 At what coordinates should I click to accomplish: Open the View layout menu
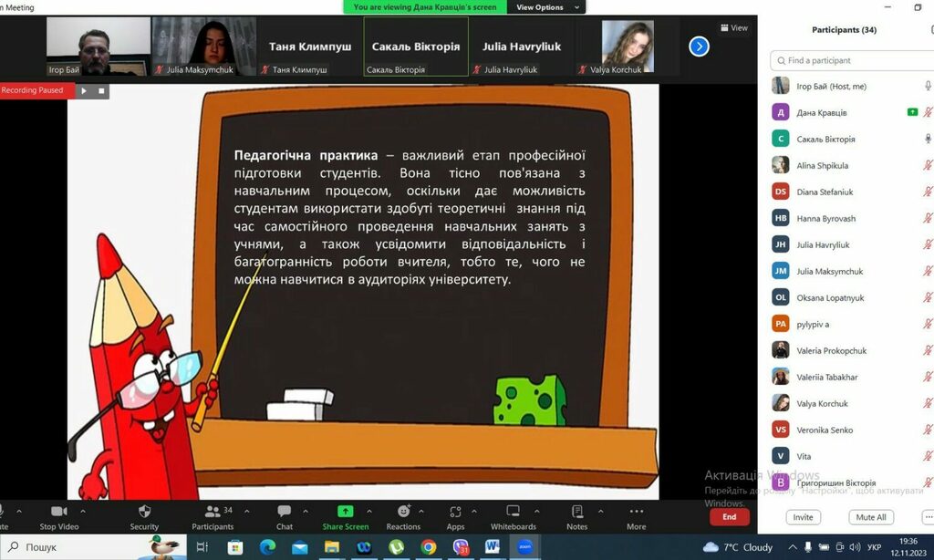[734, 27]
